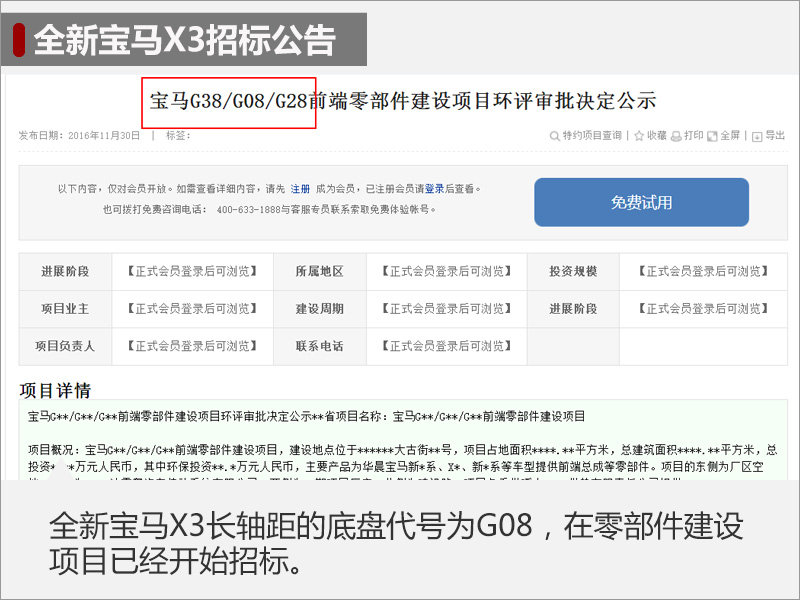Open the 登录 login link
The height and width of the screenshot is (600, 800).
[x=434, y=189]
